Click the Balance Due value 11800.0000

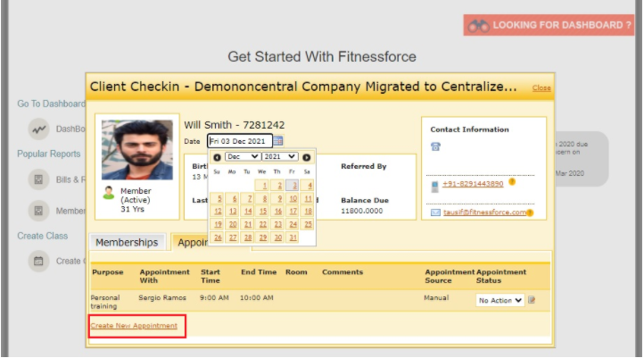[x=362, y=211]
